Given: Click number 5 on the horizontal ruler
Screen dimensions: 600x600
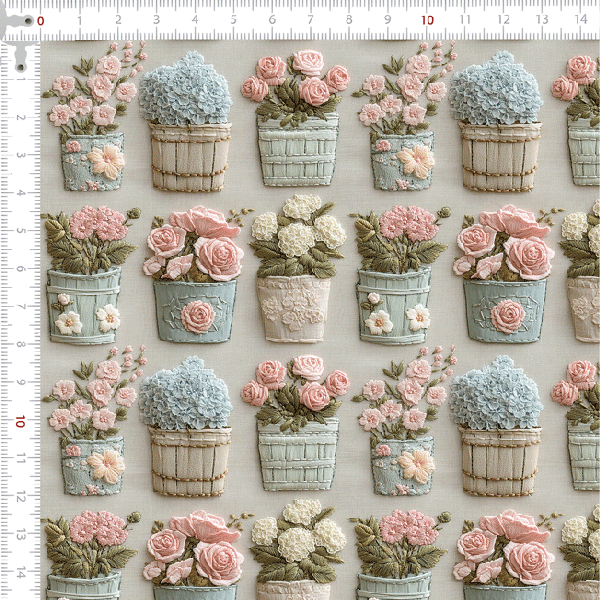Looking at the screenshot, I should click(x=233, y=20).
